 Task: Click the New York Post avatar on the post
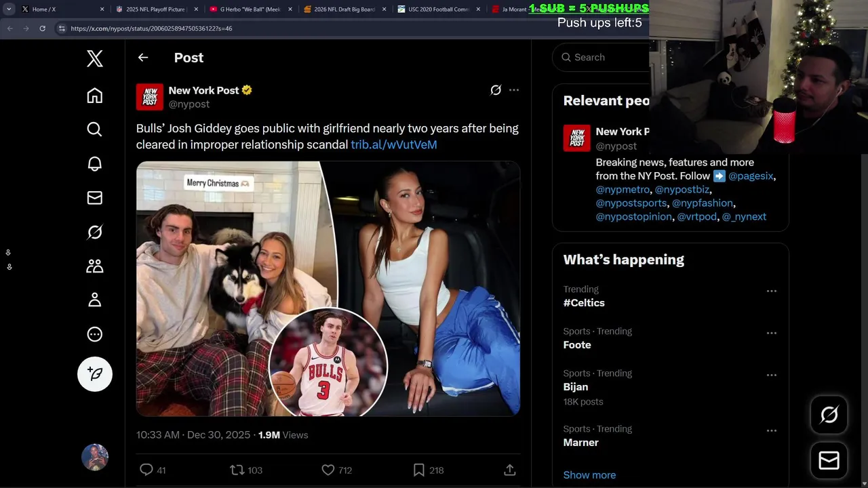(x=150, y=97)
